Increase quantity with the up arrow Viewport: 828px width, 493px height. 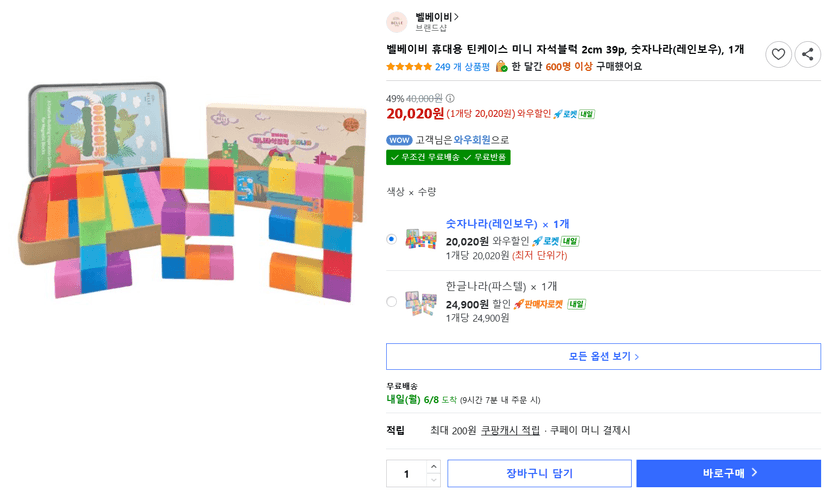pos(434,467)
